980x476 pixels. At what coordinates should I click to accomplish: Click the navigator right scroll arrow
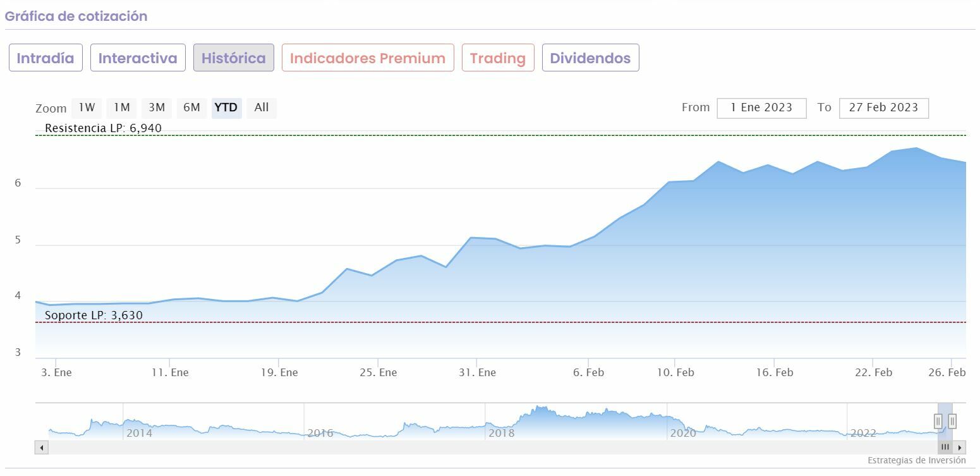tap(960, 448)
